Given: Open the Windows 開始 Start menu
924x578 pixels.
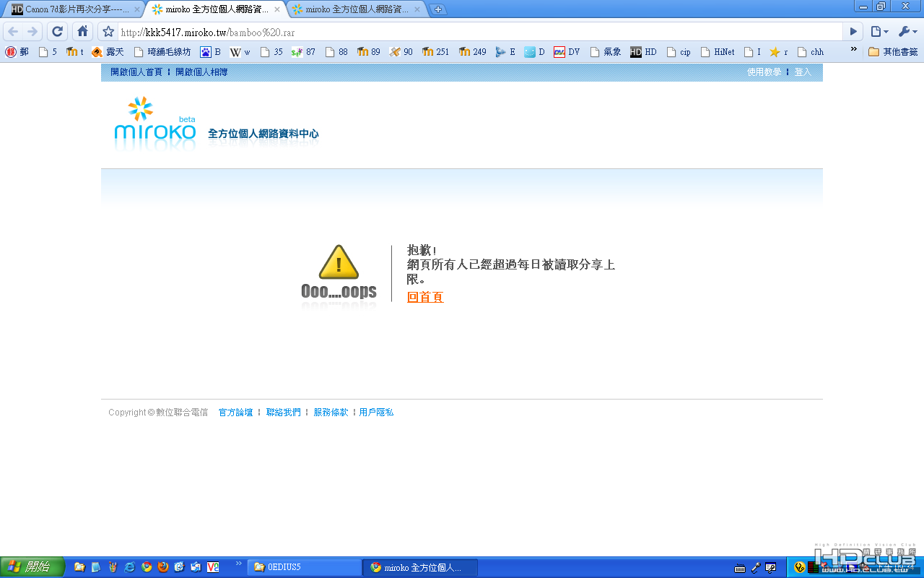Looking at the screenshot, I should pos(32,567).
